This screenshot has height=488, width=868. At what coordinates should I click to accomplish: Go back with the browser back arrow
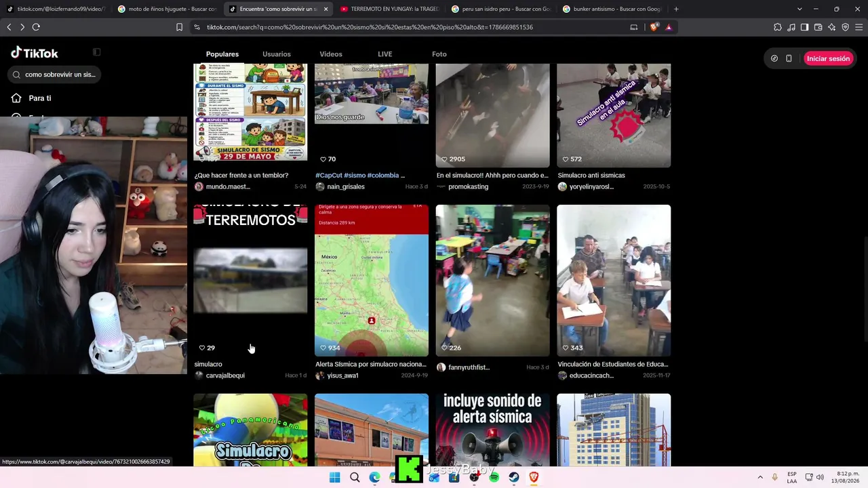click(x=9, y=27)
